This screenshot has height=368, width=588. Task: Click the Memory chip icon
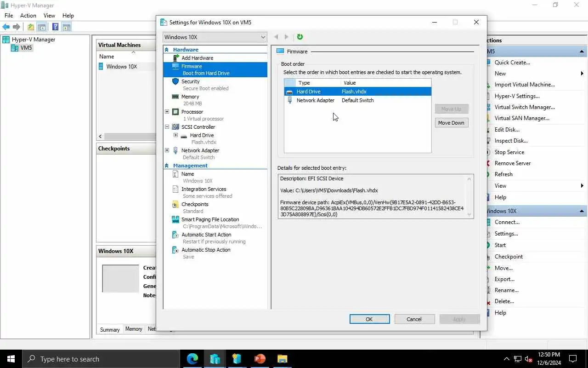pyautogui.click(x=175, y=97)
